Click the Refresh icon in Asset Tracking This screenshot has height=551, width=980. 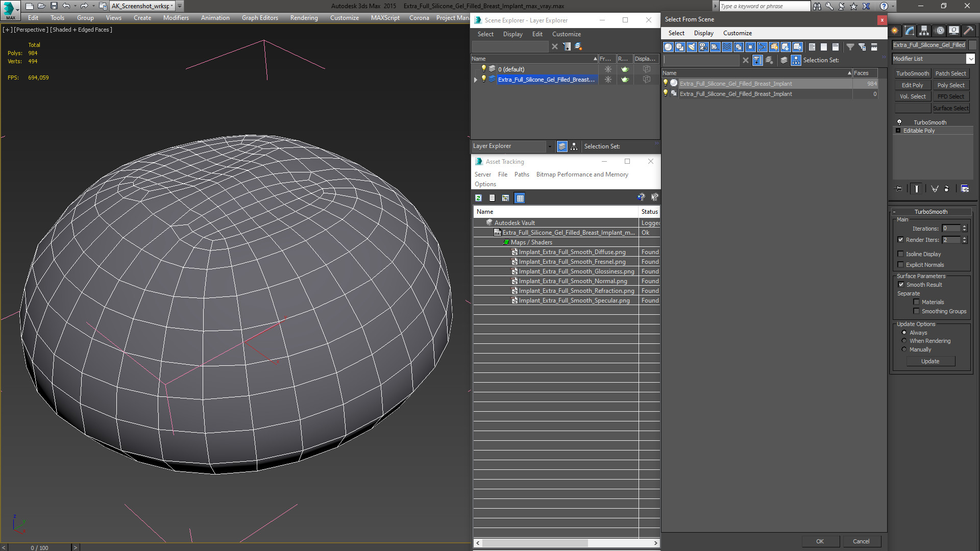point(478,198)
